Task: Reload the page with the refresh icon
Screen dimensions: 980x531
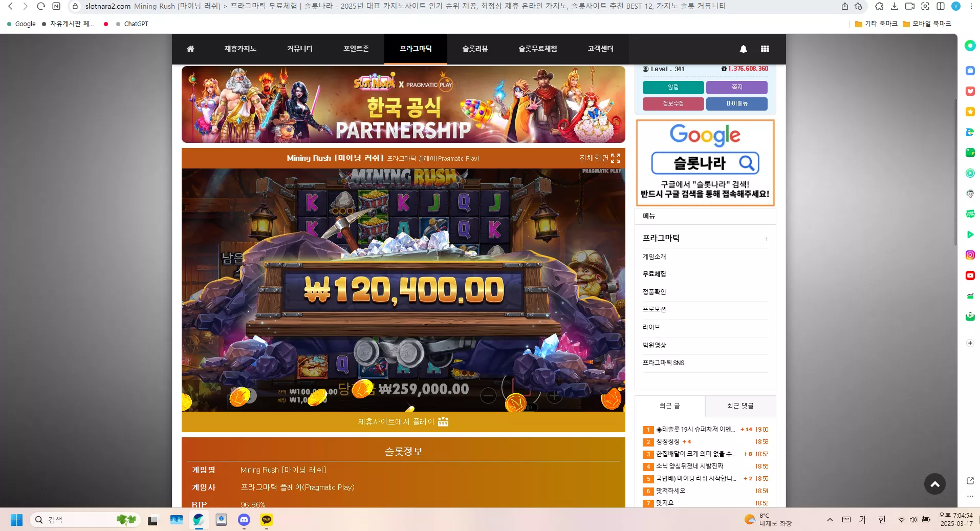Action: [41, 6]
